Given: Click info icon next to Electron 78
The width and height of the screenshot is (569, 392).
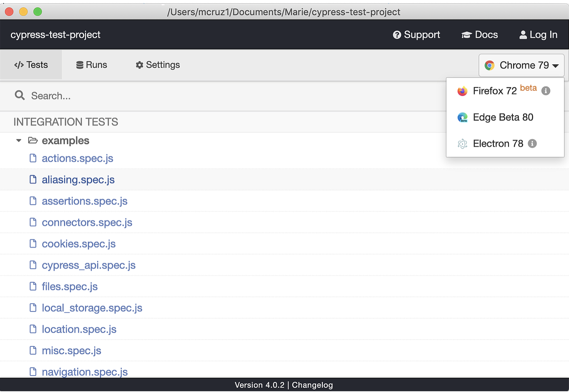Looking at the screenshot, I should tap(532, 144).
